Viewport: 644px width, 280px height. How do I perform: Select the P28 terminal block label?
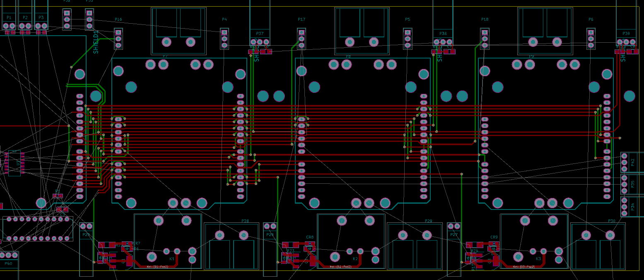[245, 221]
